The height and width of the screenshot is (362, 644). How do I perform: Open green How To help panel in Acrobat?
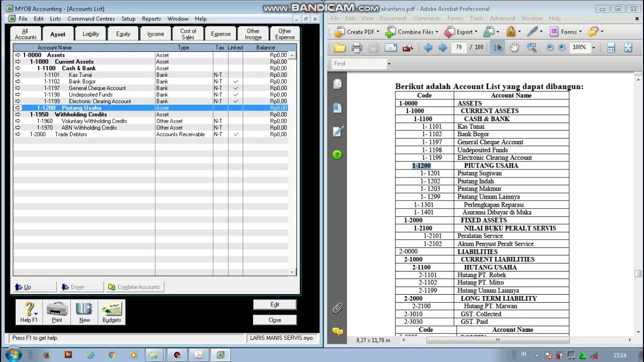coord(338,155)
